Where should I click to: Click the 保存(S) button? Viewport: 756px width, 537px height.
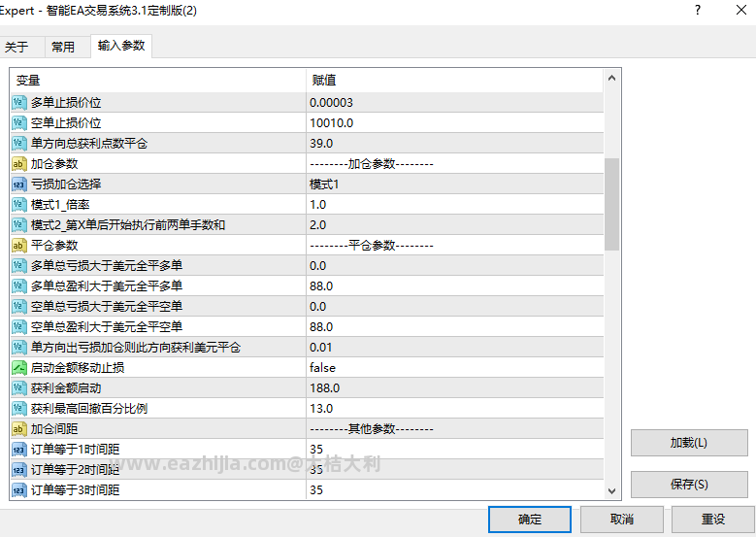point(689,484)
